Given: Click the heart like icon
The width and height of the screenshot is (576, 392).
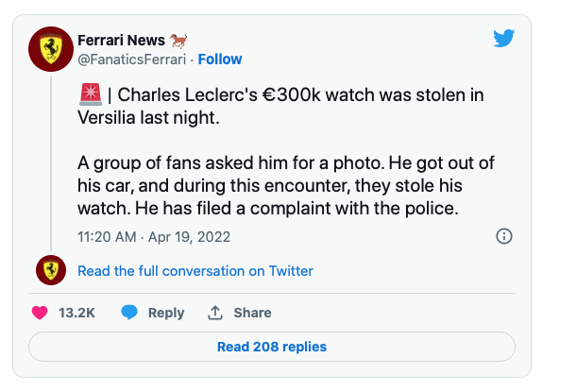Looking at the screenshot, I should 40,313.
